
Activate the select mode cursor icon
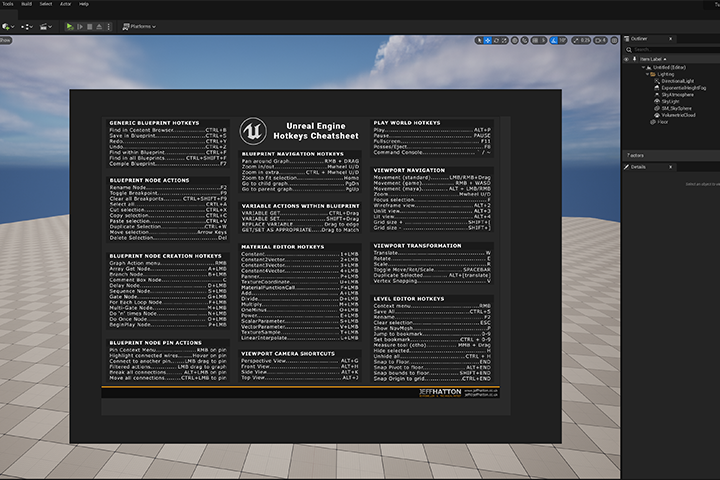(479, 40)
